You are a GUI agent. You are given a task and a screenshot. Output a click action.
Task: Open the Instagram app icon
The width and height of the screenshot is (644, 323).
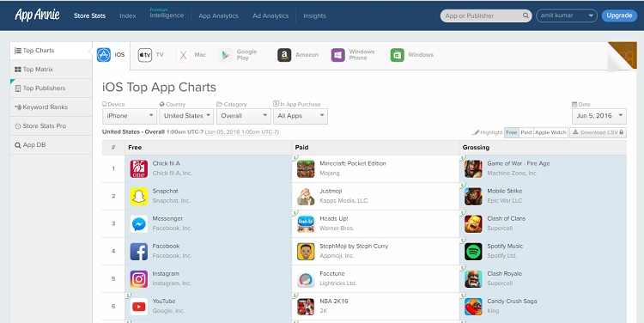click(x=139, y=279)
